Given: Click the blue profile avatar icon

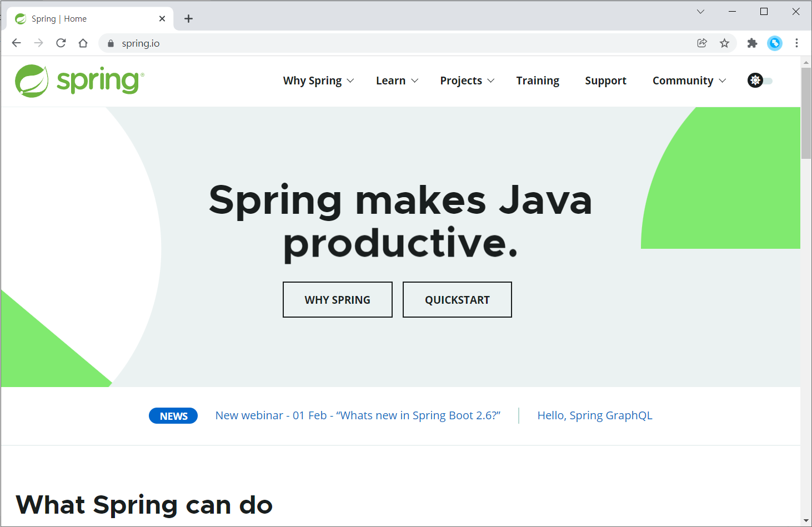Looking at the screenshot, I should (x=775, y=43).
